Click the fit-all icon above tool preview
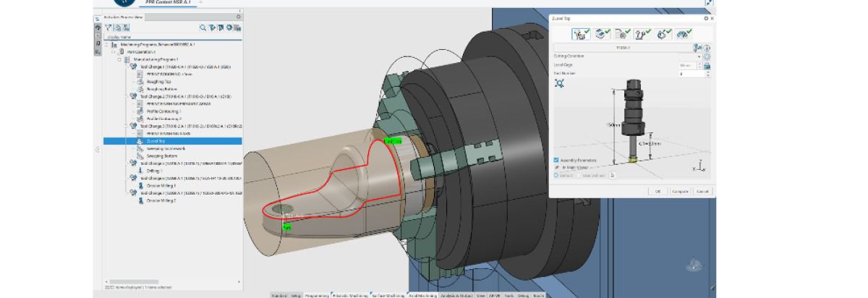The height and width of the screenshot is (298, 868). click(x=560, y=84)
